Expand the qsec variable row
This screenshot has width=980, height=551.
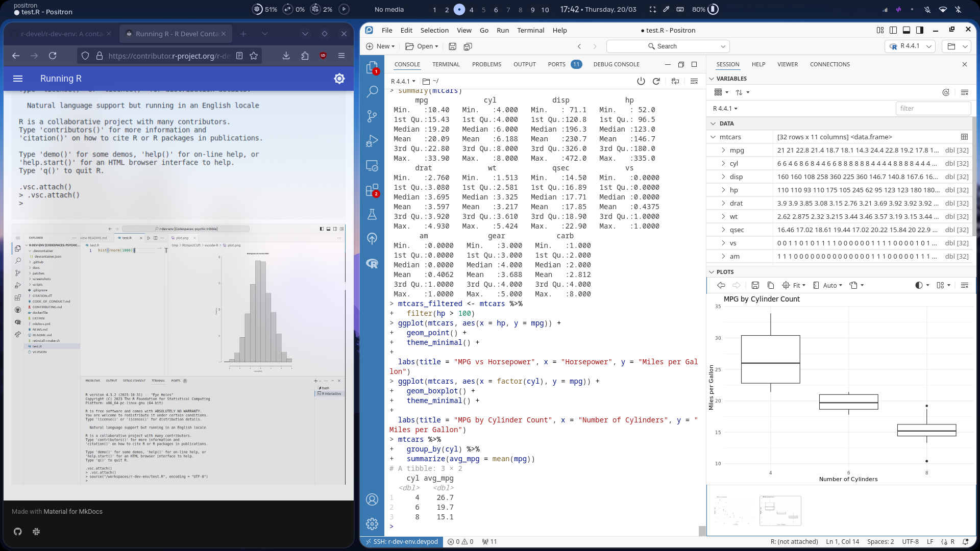coord(723,230)
